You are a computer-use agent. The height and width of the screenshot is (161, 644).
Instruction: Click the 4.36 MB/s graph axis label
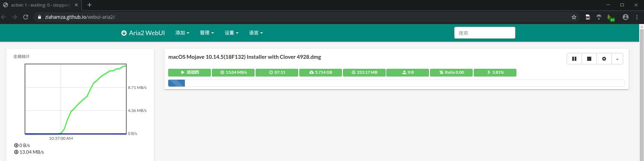[137, 111]
